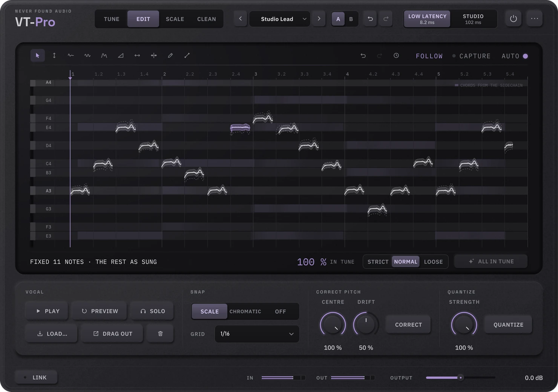Image resolution: width=558 pixels, height=392 pixels.
Task: Open the Studio Lead preset dropdown
Action: (x=280, y=19)
